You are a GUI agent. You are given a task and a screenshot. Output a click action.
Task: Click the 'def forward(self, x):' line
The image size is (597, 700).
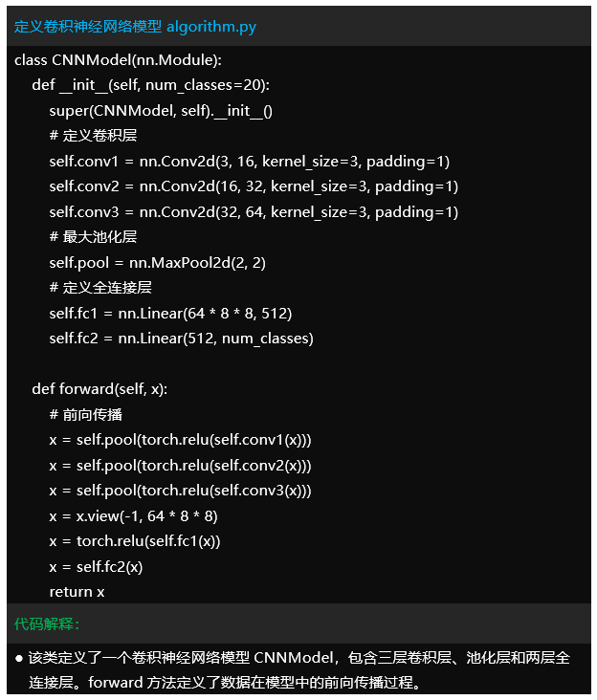coord(100,389)
